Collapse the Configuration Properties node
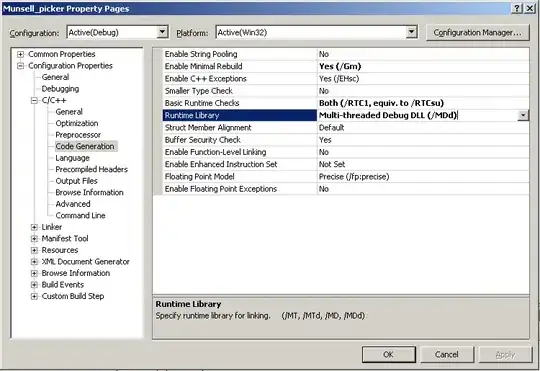Image resolution: width=540 pixels, height=371 pixels. (21, 66)
